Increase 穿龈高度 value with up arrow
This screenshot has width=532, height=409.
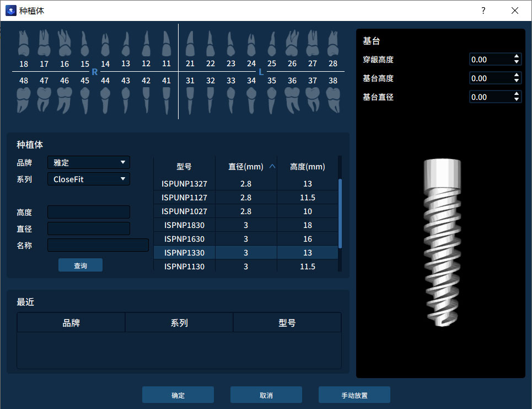click(517, 56)
